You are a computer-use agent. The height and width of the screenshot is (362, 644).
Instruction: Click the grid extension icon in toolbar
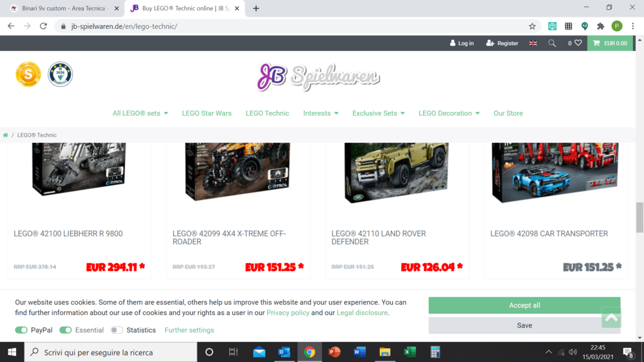pyautogui.click(x=569, y=26)
